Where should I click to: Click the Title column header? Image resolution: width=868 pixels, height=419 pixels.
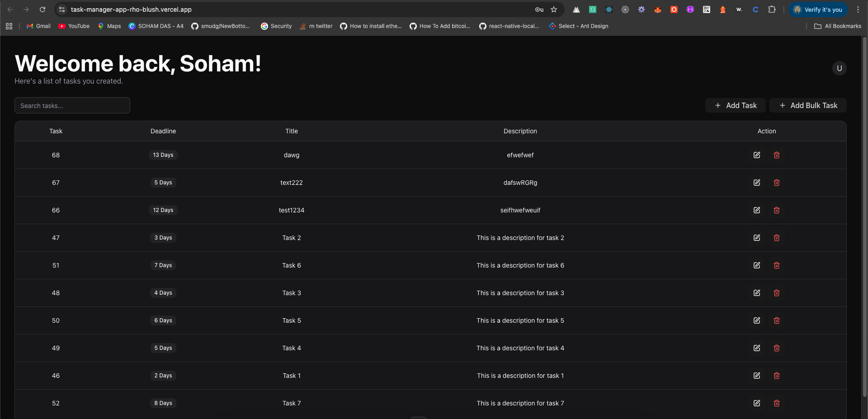point(292,131)
